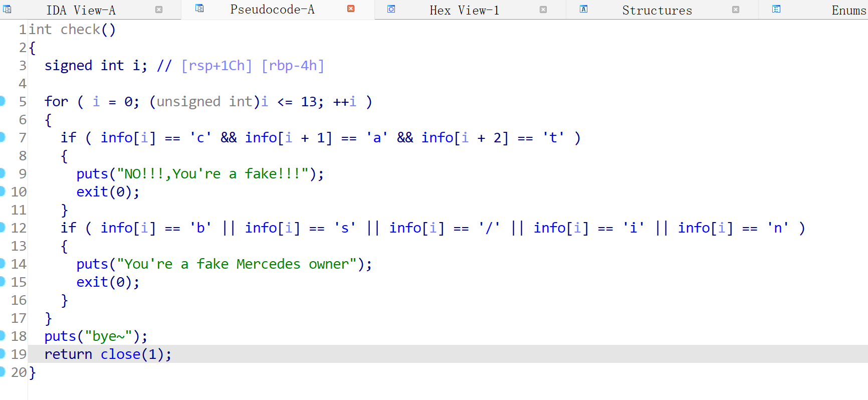Click the 'b' character literal
The width and height of the screenshot is (868, 400).
tap(200, 228)
